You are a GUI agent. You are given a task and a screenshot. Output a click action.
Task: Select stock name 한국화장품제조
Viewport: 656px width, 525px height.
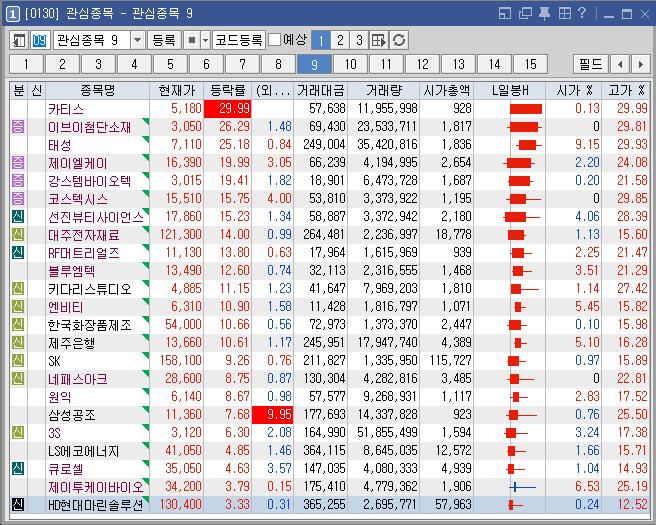click(x=90, y=325)
